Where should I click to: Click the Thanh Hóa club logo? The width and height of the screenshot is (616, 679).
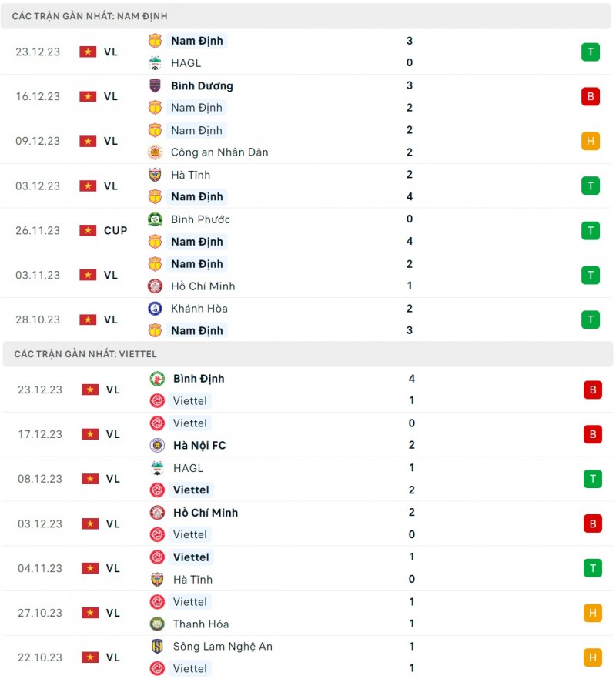point(157,624)
